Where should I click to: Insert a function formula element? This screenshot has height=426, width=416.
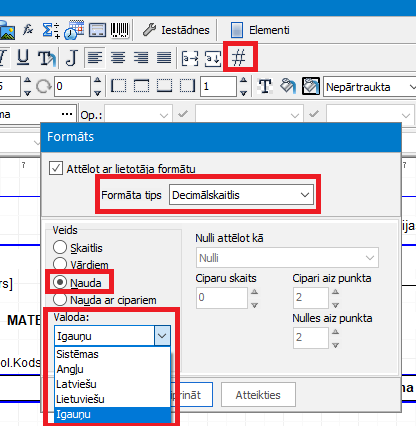click(28, 30)
